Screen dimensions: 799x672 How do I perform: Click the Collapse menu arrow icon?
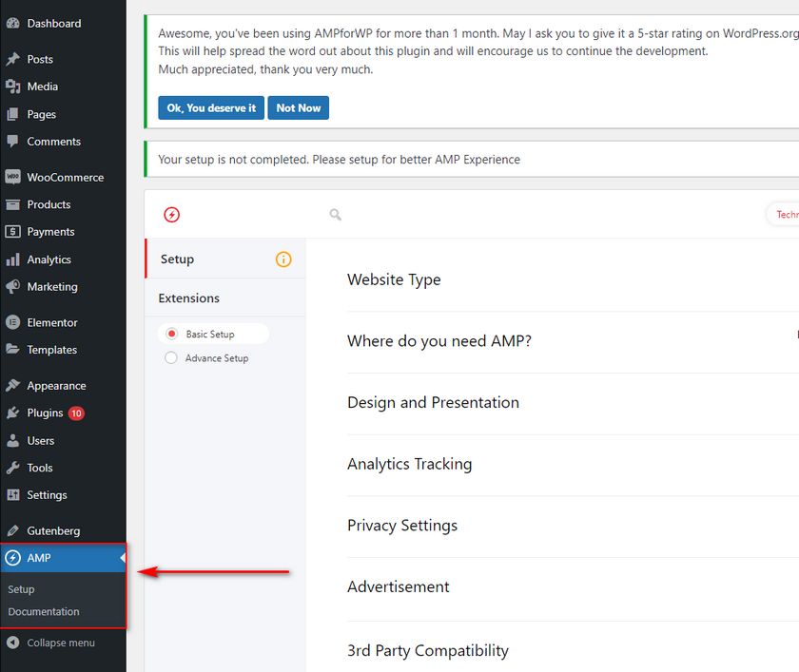(12, 643)
